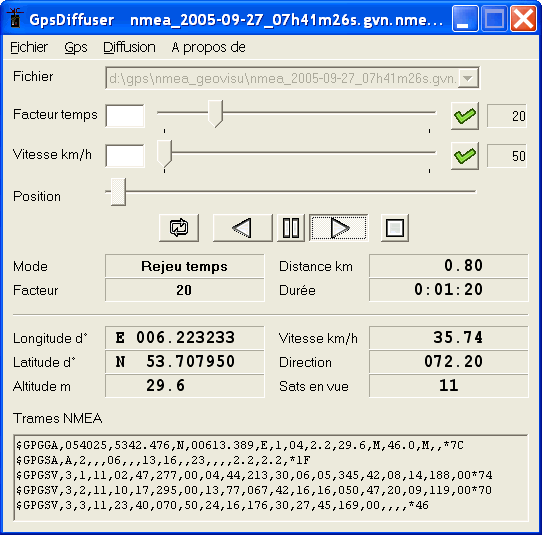Click the Position slider thumb
Screen dimensions: 542x535
(x=118, y=192)
